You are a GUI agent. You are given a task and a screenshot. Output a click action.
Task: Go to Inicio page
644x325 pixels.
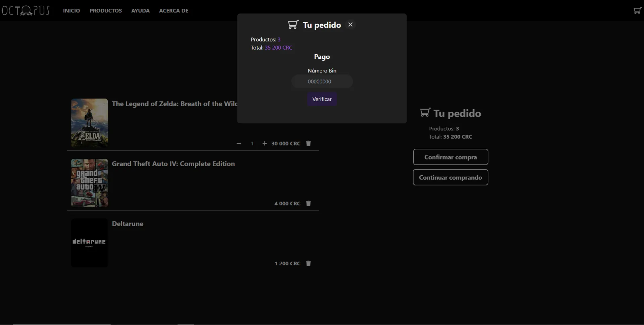tap(71, 11)
